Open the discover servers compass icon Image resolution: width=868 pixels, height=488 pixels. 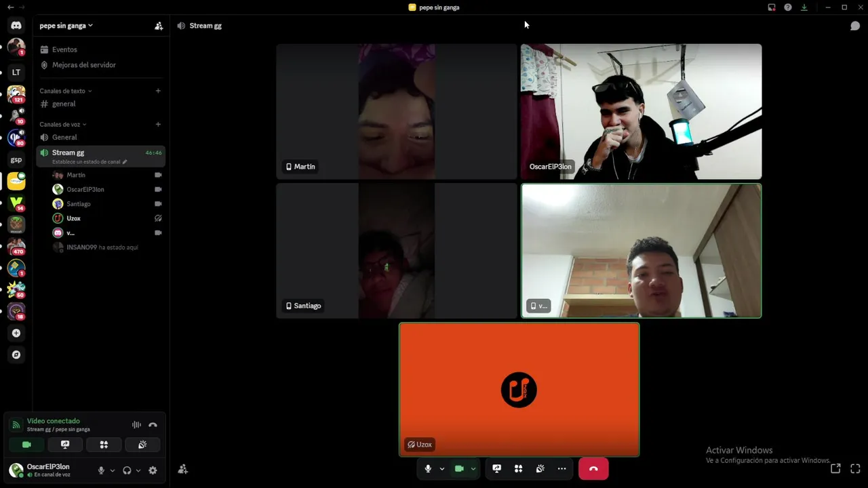(16, 354)
